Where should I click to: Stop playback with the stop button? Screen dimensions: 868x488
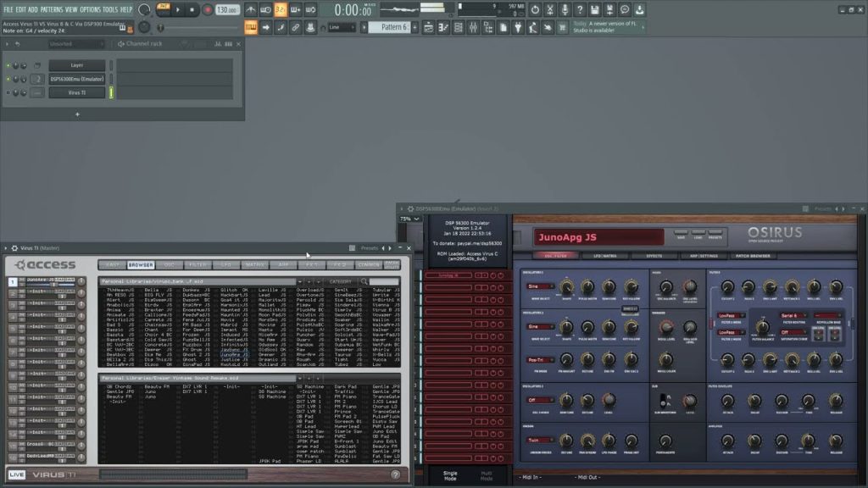[x=192, y=10]
